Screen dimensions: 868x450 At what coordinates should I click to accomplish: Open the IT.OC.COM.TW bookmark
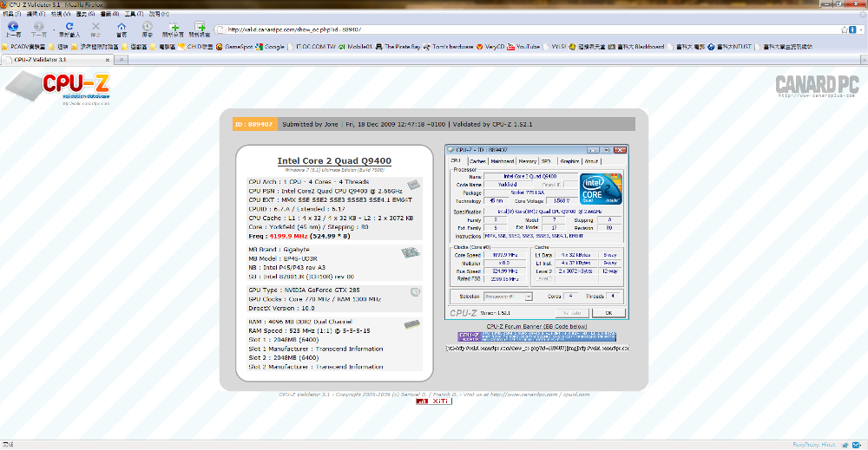click(312, 47)
